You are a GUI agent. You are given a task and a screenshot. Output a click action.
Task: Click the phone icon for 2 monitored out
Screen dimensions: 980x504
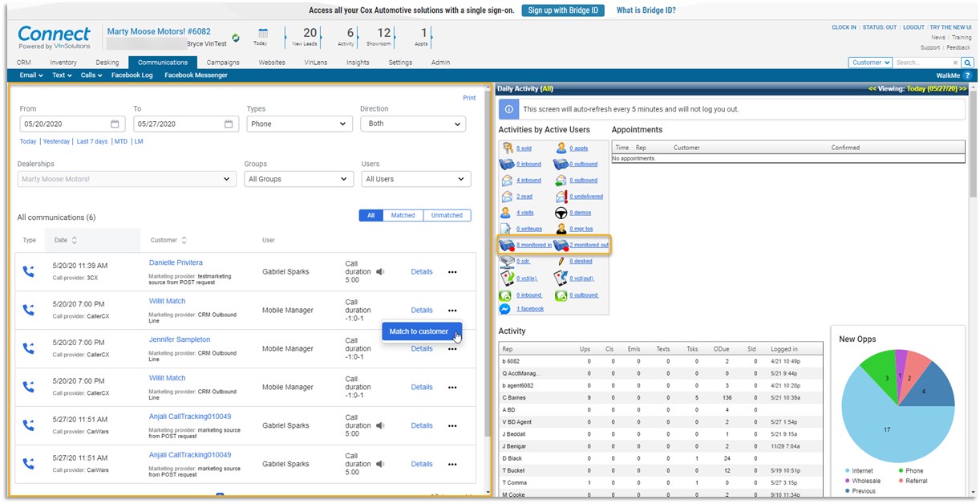tap(561, 245)
